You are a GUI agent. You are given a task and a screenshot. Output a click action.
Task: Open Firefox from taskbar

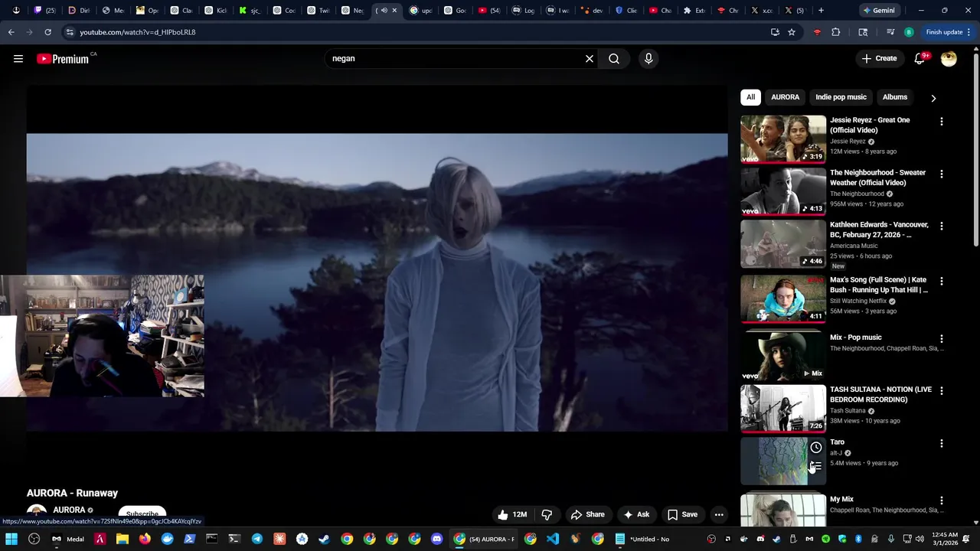[x=145, y=539]
